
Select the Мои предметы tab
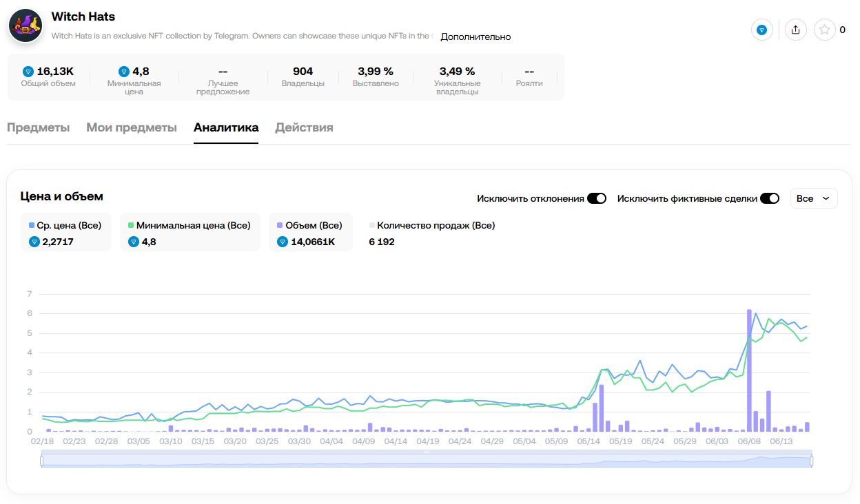coord(132,127)
